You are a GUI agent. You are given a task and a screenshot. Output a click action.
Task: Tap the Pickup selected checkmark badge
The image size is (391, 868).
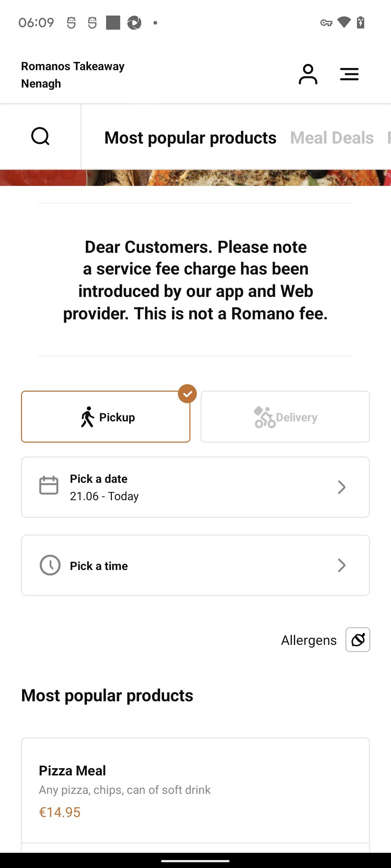tap(187, 393)
